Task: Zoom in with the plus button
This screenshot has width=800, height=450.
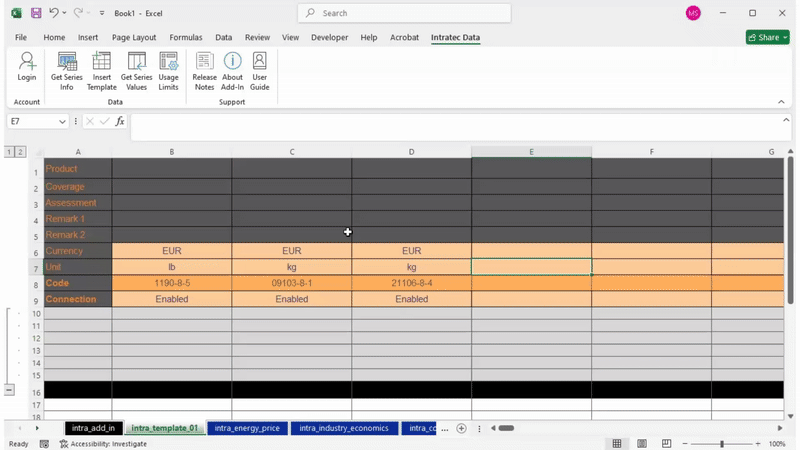Action: point(758,444)
